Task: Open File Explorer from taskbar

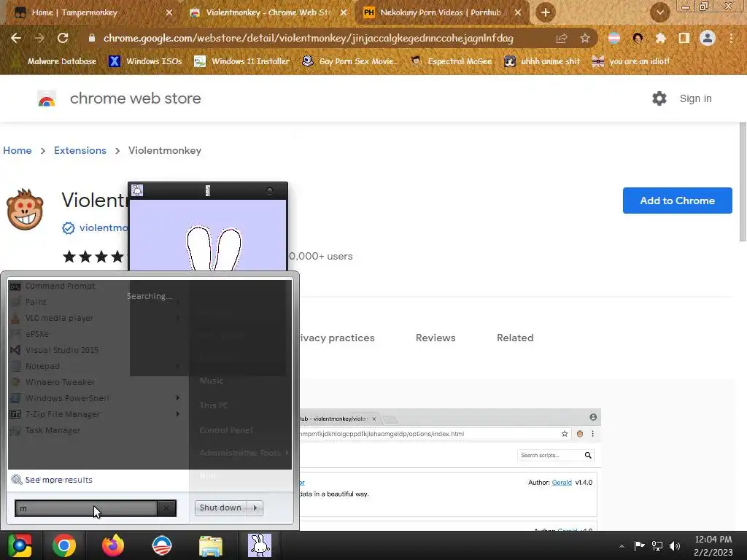Action: point(211,545)
